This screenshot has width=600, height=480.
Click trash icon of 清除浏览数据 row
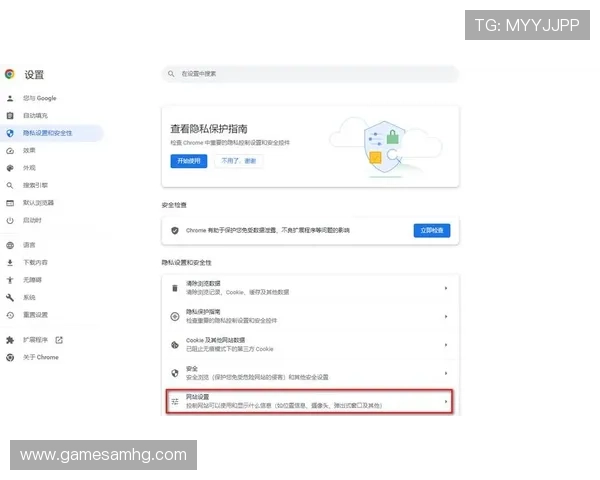point(175,288)
